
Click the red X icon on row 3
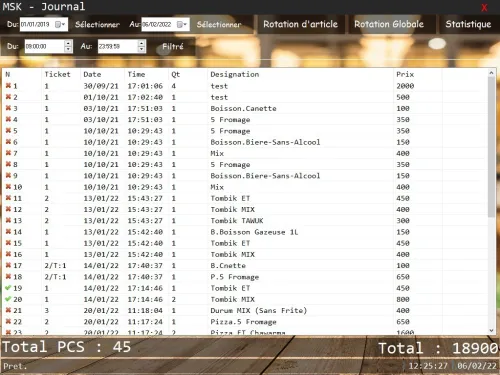click(8, 108)
